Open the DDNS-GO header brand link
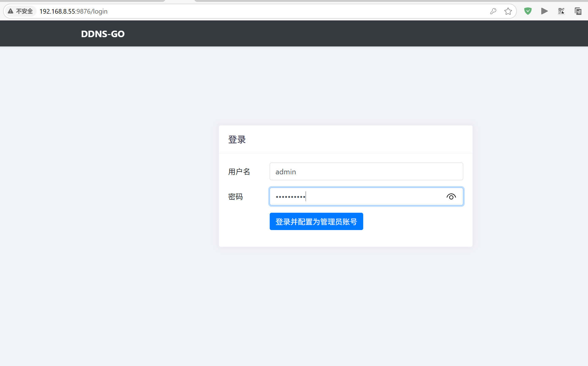588x366 pixels. (x=103, y=34)
